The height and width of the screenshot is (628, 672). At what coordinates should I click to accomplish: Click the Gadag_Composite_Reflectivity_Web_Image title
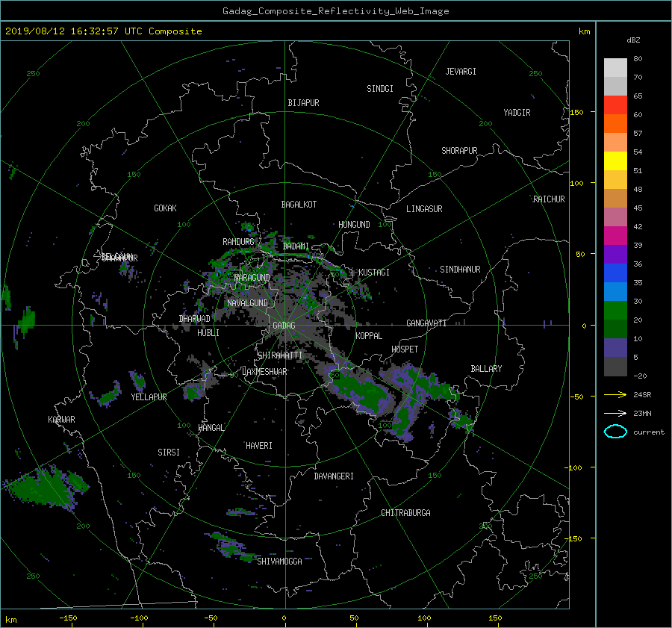[335, 11]
